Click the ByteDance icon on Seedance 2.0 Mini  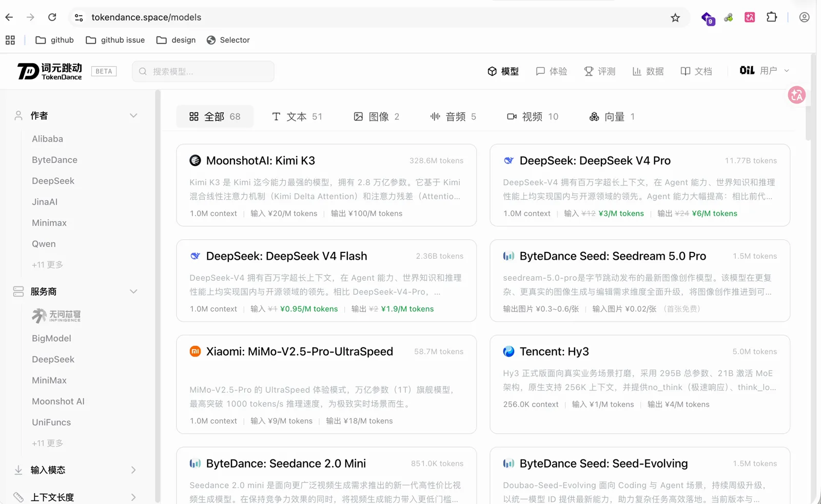pos(195,463)
